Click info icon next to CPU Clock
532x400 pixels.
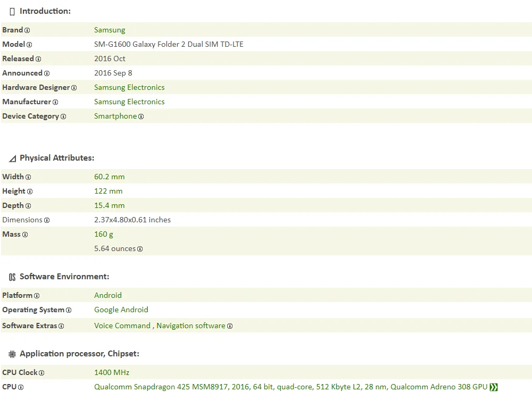(41, 373)
